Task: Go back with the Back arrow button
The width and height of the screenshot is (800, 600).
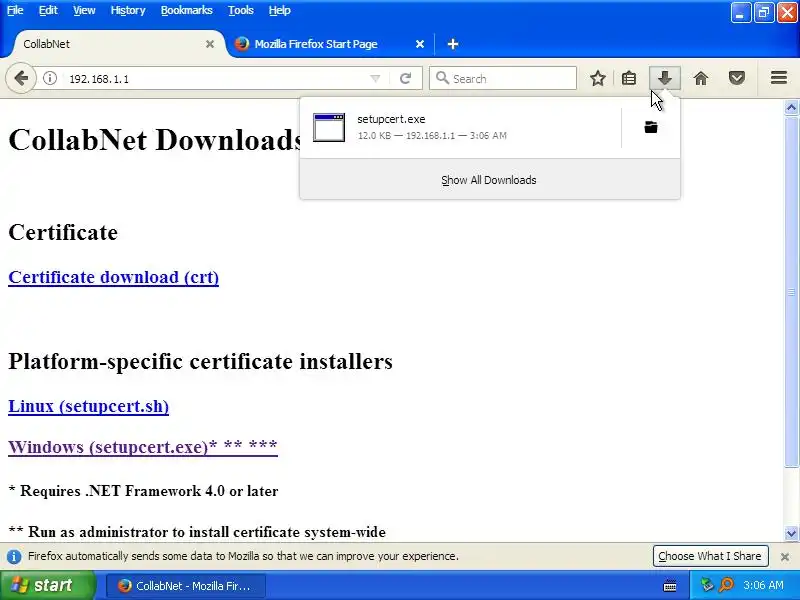Action: [21, 79]
